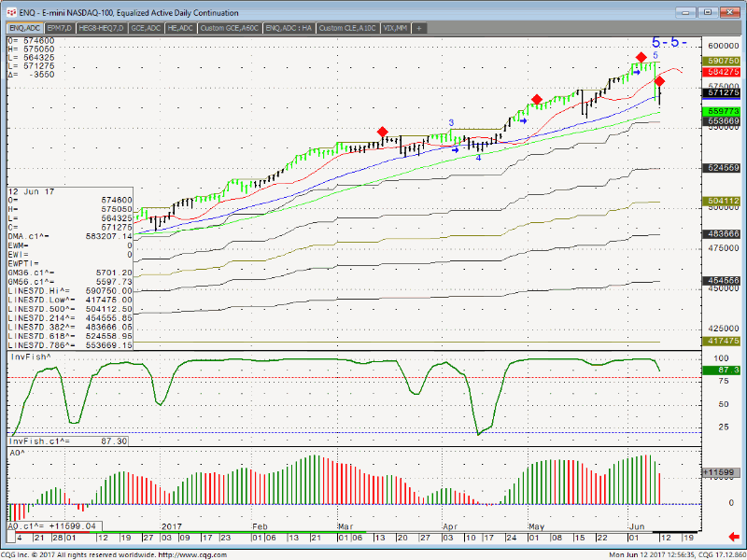Open the Custom CLE,A10C tab
Viewport: 747px width, 560px height.
click(347, 29)
